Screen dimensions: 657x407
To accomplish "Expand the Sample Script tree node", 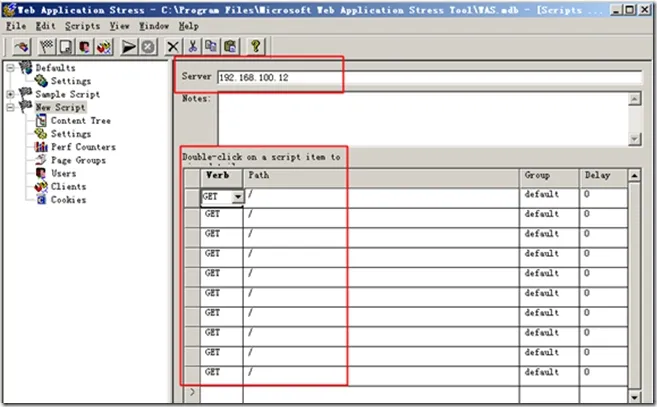I will [10, 94].
